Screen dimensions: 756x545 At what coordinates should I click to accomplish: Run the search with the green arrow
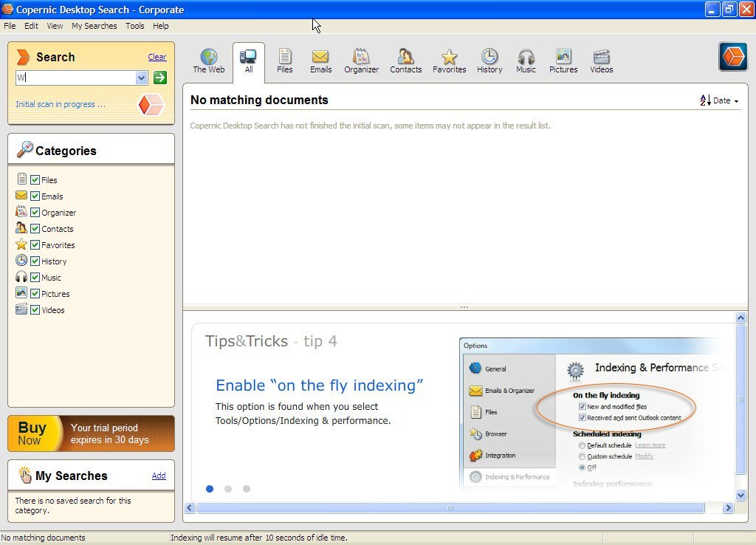159,78
